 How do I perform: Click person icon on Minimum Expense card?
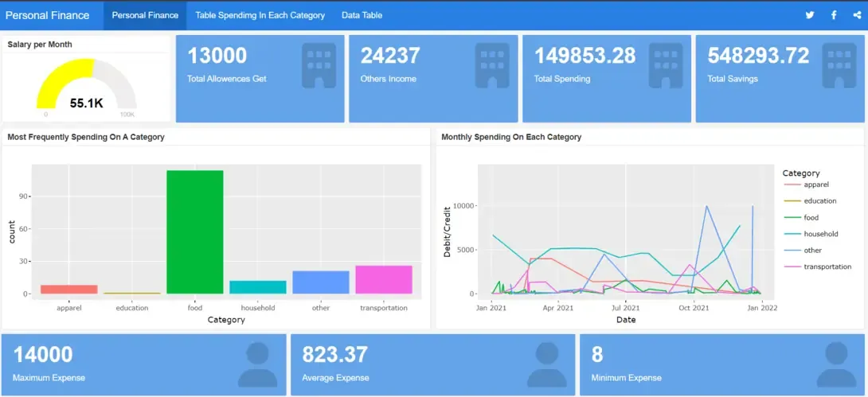pyautogui.click(x=836, y=364)
